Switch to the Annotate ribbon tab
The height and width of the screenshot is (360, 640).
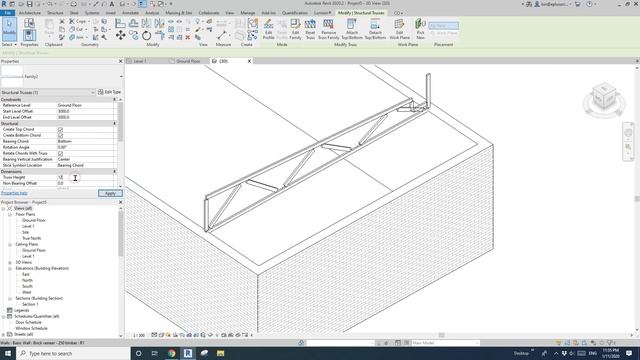pyautogui.click(x=131, y=13)
